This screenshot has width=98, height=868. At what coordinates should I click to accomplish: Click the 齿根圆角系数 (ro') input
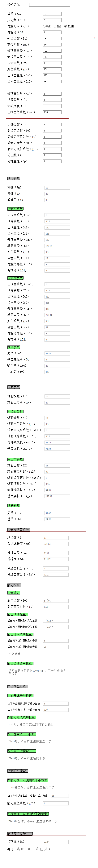(x=52, y=112)
